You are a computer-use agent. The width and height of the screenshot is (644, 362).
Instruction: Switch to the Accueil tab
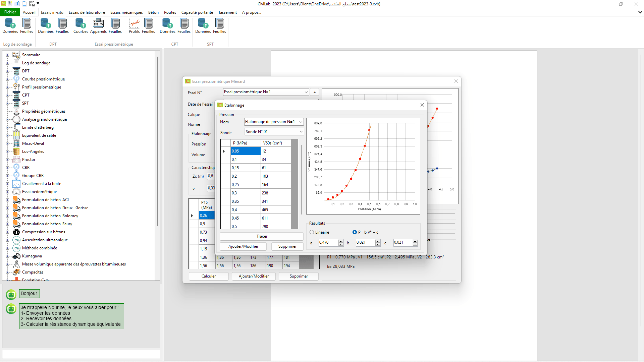(x=29, y=12)
